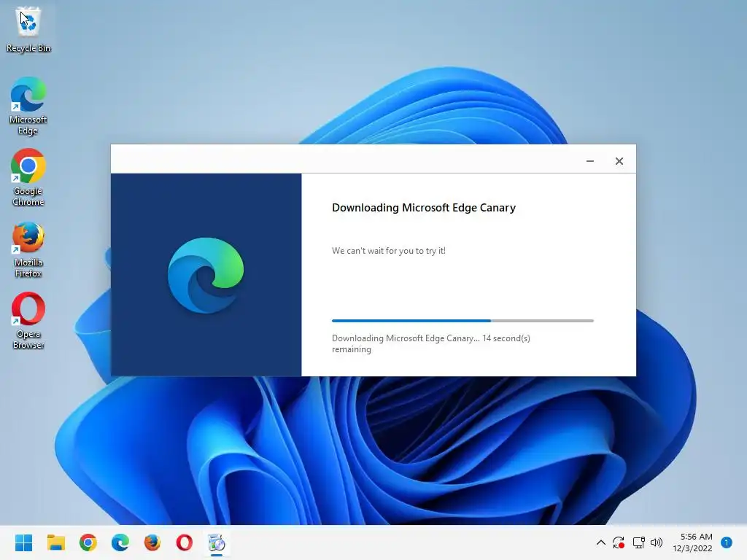Screen dimensions: 747x560
Task: Launch Firefox from the taskbar
Action: tap(152, 542)
